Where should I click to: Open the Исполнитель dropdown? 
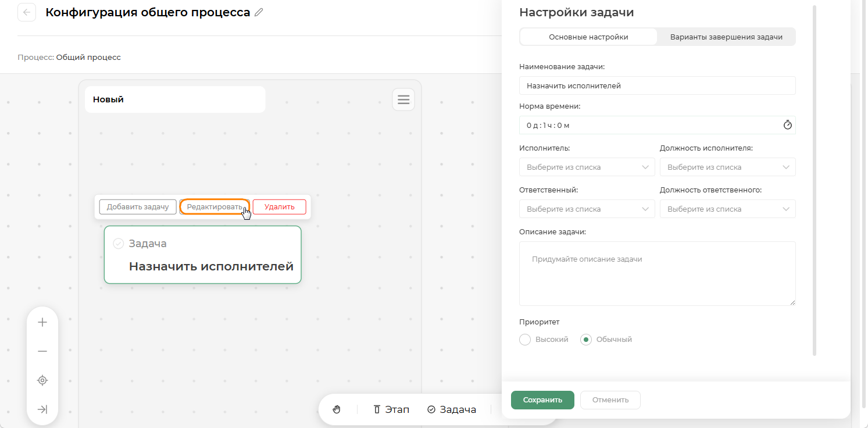tap(587, 167)
